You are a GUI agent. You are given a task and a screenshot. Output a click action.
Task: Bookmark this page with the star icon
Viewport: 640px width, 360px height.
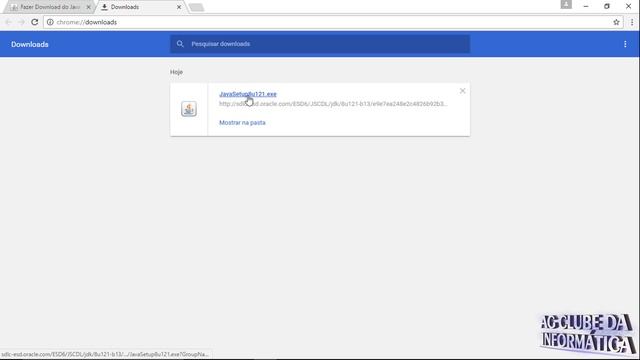(616, 22)
